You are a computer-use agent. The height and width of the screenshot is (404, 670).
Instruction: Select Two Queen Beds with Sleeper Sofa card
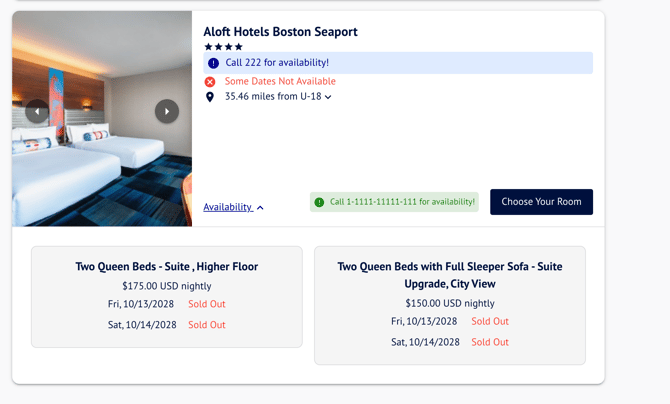click(449, 305)
